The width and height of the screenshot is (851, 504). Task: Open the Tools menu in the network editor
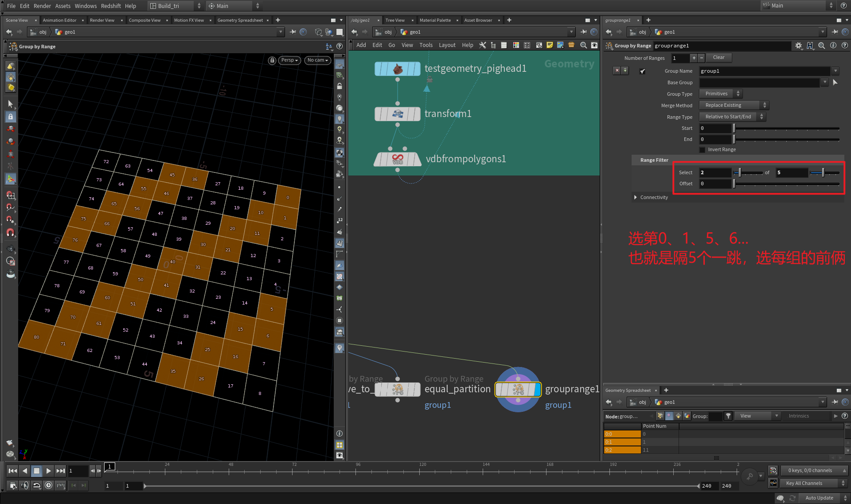[425, 45]
